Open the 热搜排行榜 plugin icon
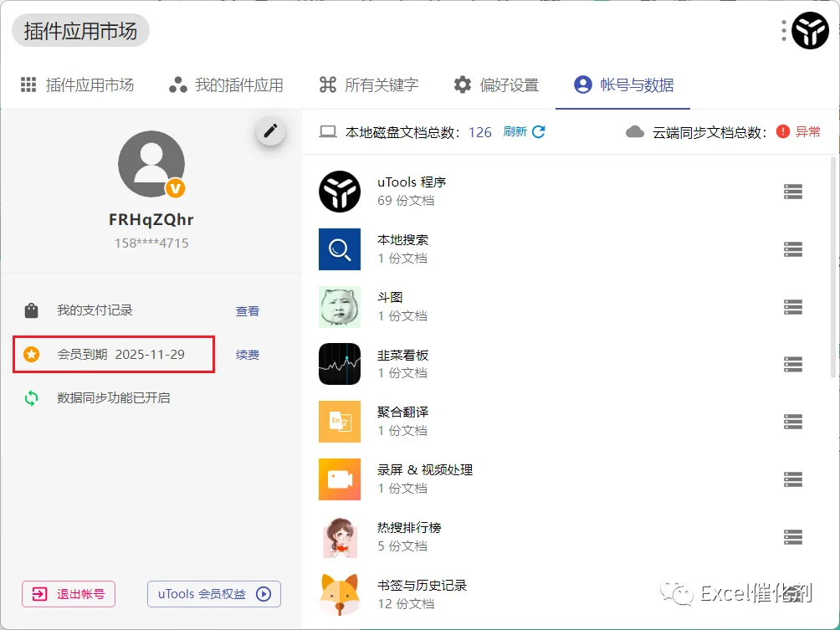Viewport: 840px width, 630px height. click(340, 537)
